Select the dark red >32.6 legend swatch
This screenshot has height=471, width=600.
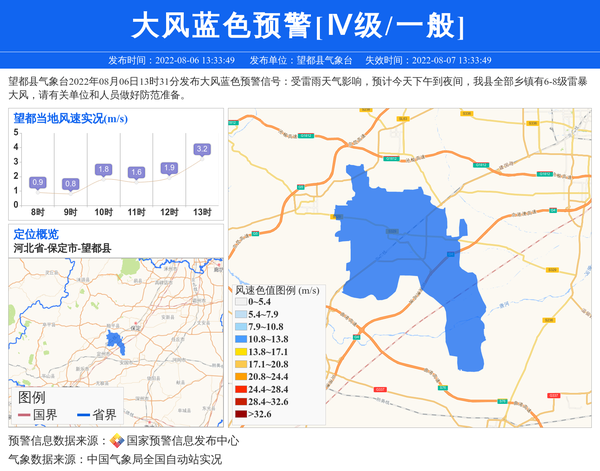[240, 414]
